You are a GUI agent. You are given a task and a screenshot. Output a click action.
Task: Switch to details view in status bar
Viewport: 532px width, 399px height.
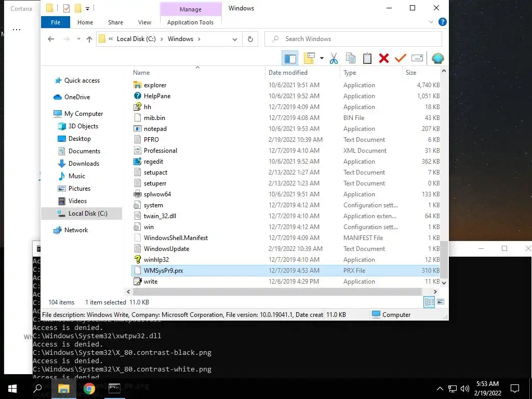coord(429,302)
